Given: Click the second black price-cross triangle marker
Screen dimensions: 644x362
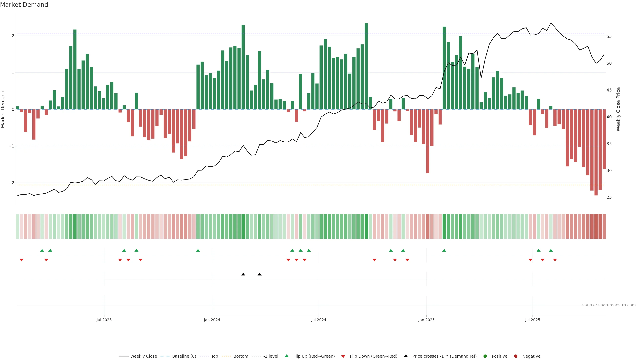Looking at the screenshot, I should point(259,274).
